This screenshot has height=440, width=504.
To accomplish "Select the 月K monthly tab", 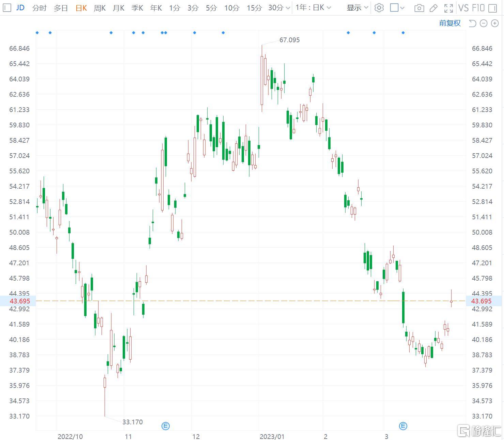I will [x=119, y=8].
